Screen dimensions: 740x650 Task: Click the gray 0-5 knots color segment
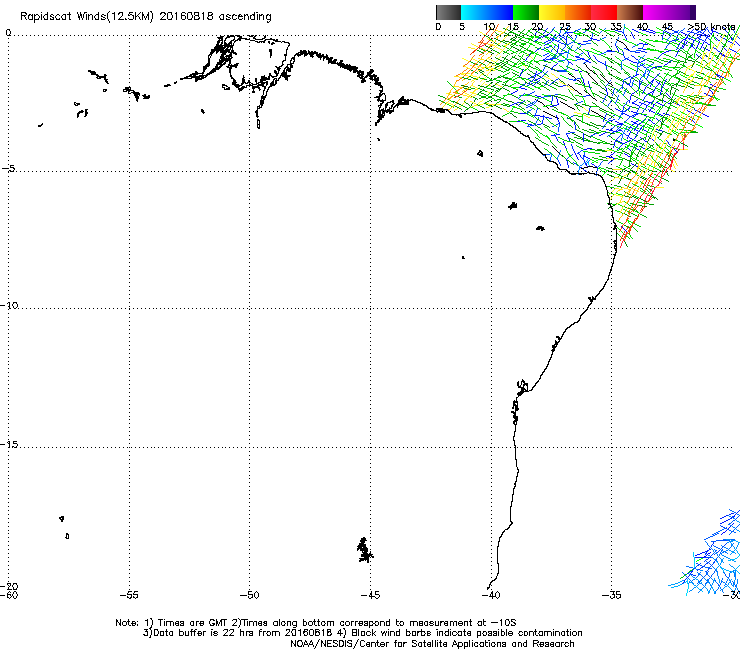tap(448, 12)
